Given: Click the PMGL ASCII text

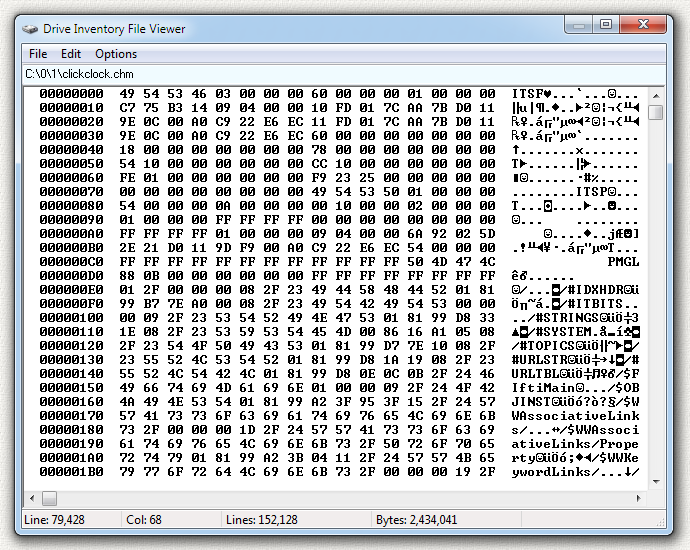Looking at the screenshot, I should (623, 262).
